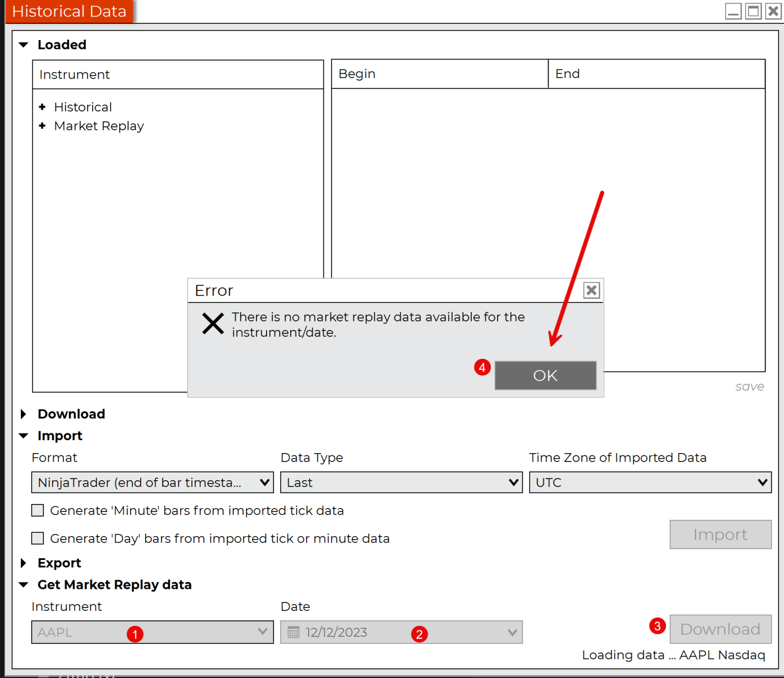Viewport: 784px width, 678px height.
Task: Collapse the Get Market Replay data section
Action: point(24,585)
